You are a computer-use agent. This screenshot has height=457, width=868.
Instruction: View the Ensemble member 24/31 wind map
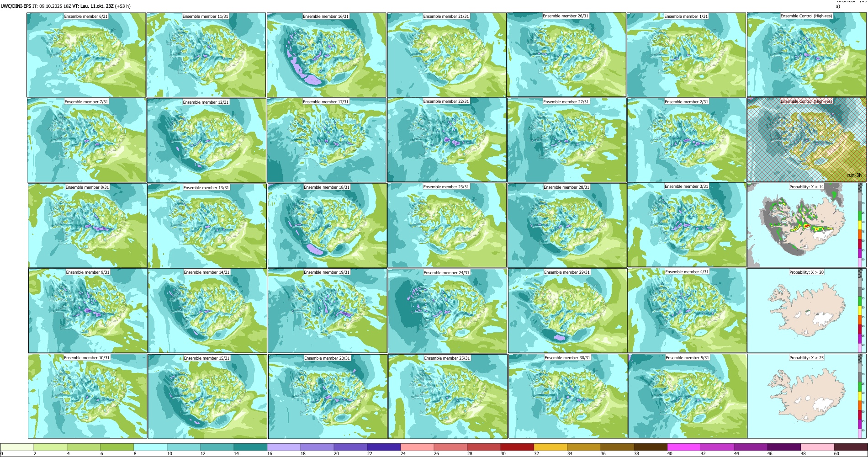447,311
